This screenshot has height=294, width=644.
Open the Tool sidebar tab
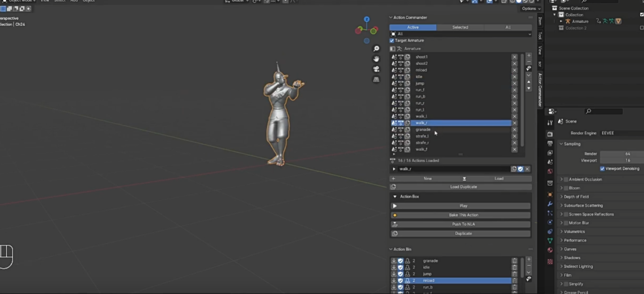coord(540,36)
